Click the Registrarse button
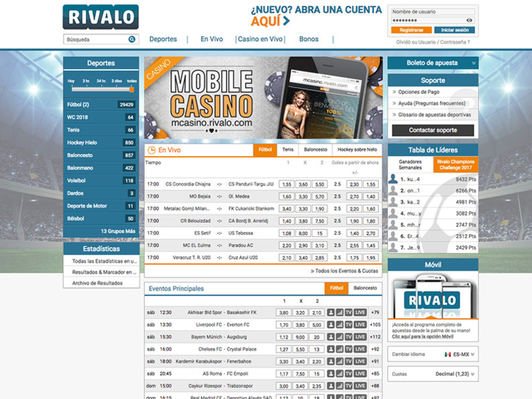Screen dimensions: 532x399 pyautogui.click(x=411, y=30)
